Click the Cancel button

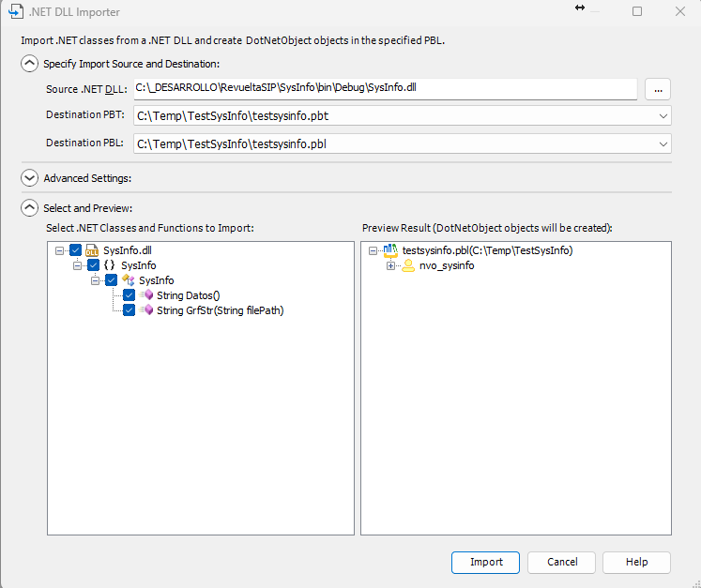pyautogui.click(x=561, y=562)
